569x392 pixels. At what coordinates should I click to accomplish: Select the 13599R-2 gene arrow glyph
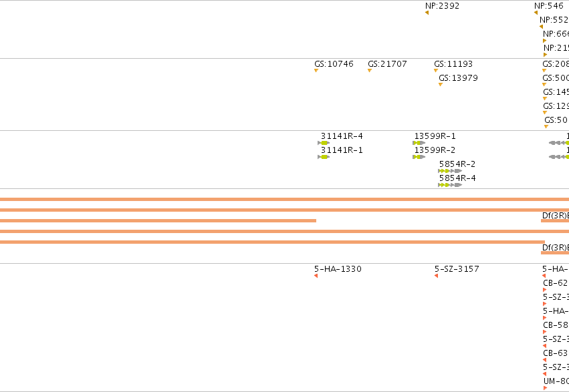(419, 157)
